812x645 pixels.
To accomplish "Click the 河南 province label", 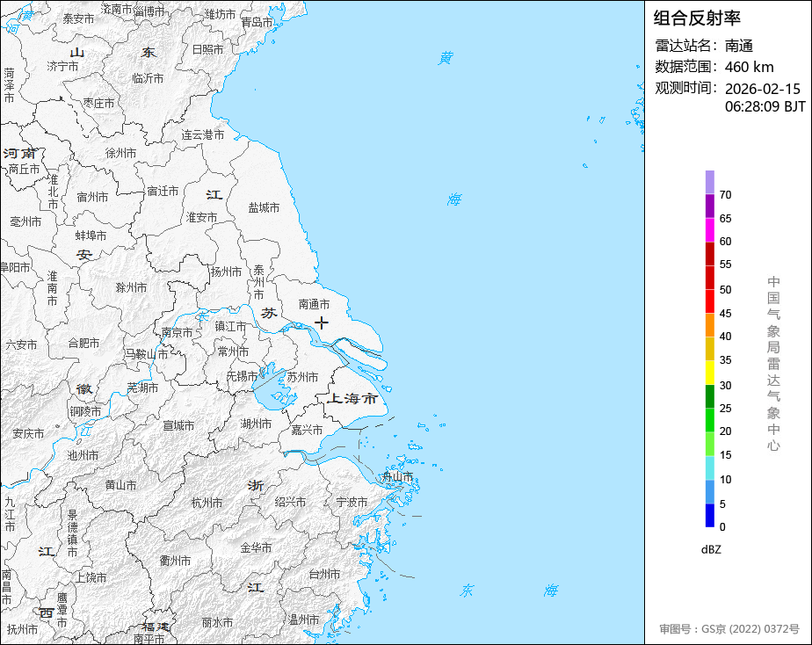I will [x=19, y=153].
